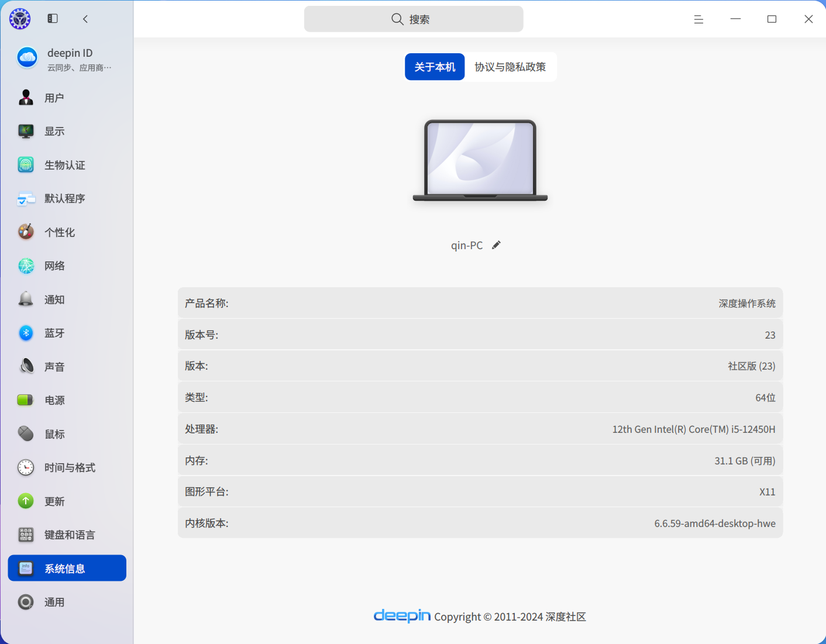The width and height of the screenshot is (826, 644).
Task: Click the type value 64位
Action: tap(766, 398)
